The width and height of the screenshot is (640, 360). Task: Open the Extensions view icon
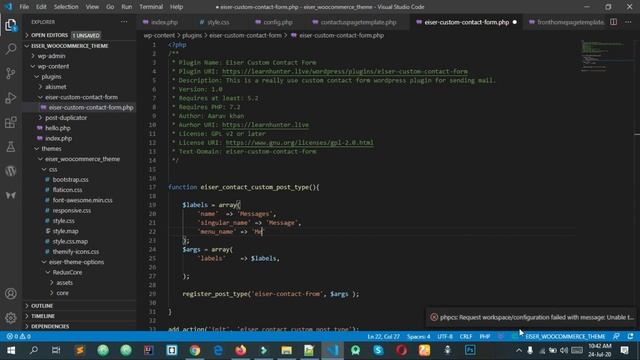click(11, 122)
